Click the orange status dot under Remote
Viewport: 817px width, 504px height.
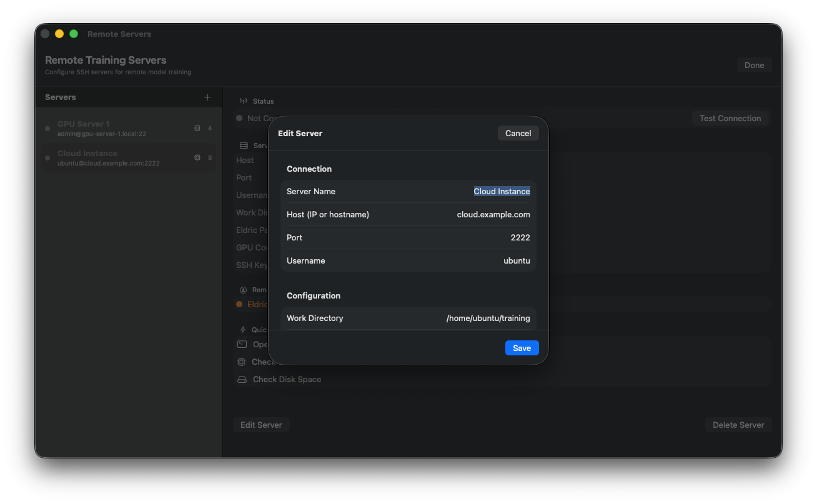click(x=239, y=304)
